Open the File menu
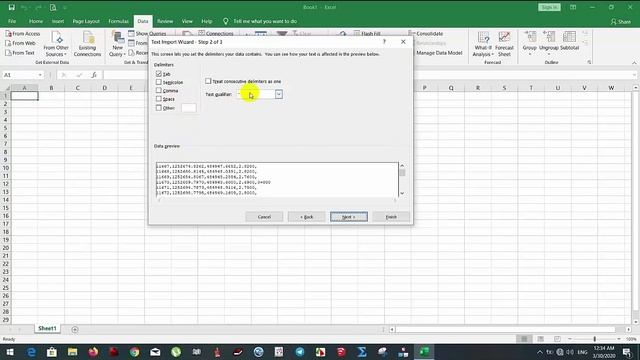640x360 pixels. [x=12, y=21]
